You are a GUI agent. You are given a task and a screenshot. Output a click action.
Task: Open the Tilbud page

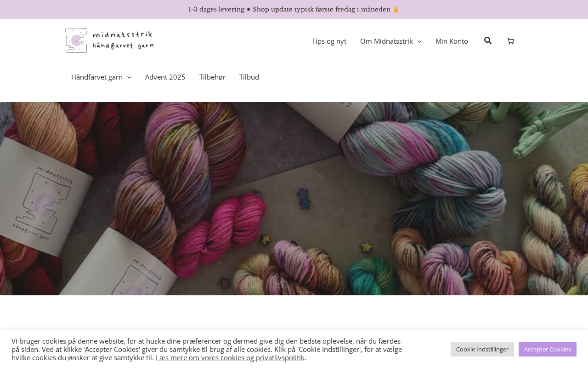249,77
